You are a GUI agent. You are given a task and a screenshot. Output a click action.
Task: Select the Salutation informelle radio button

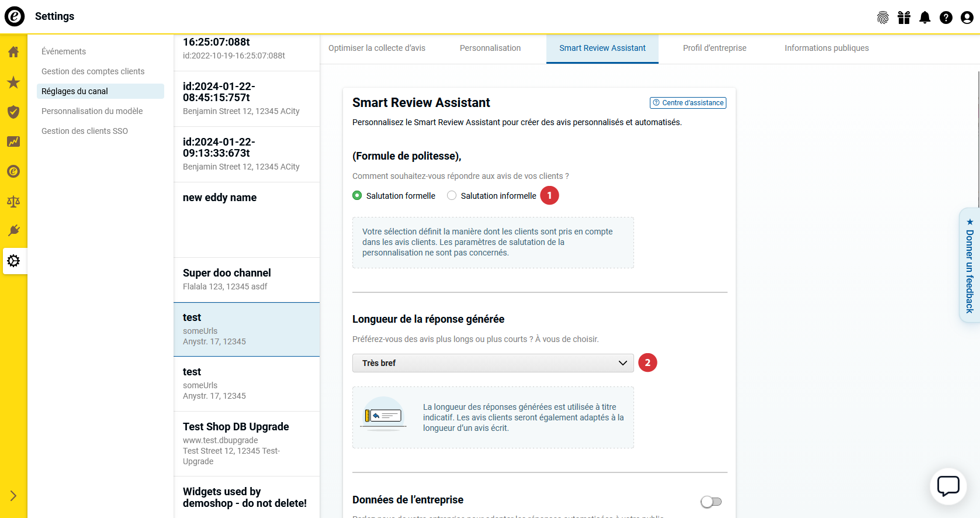click(452, 196)
